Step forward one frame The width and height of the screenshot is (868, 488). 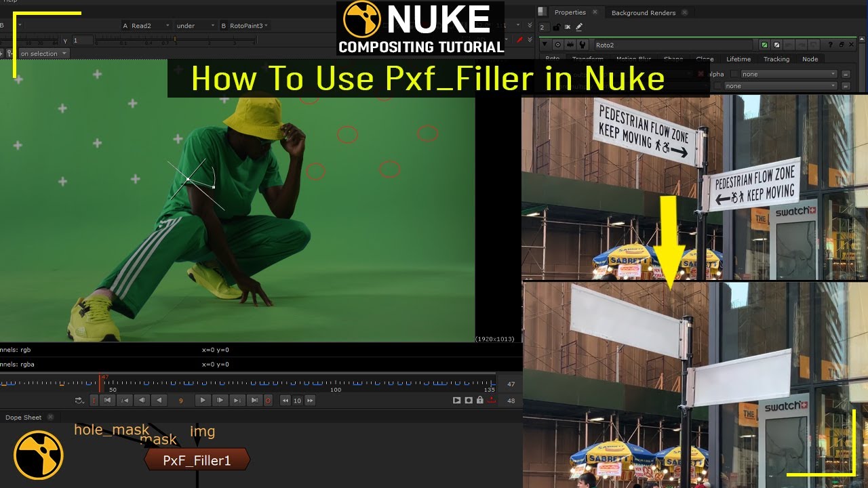pos(220,401)
